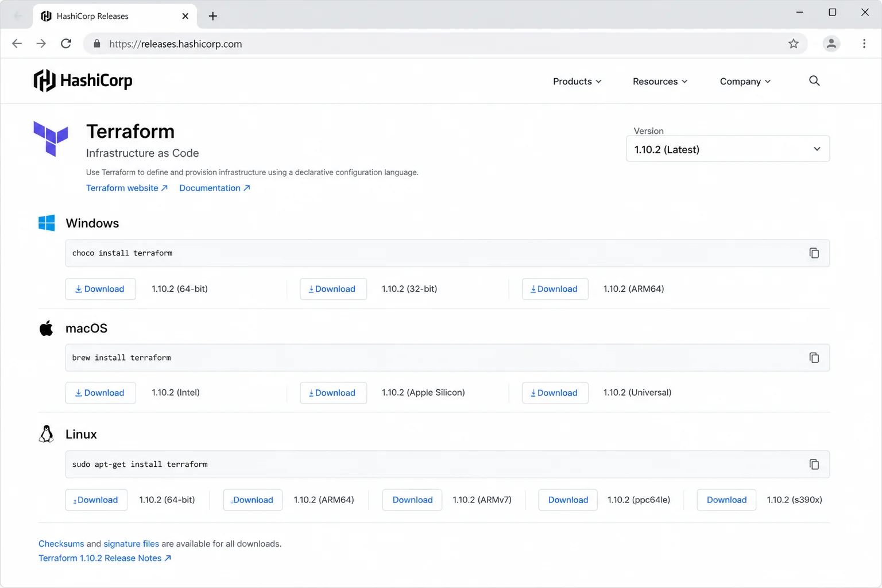This screenshot has width=882, height=588.
Task: Close the HashiCorp Releases tab
Action: 185,16
